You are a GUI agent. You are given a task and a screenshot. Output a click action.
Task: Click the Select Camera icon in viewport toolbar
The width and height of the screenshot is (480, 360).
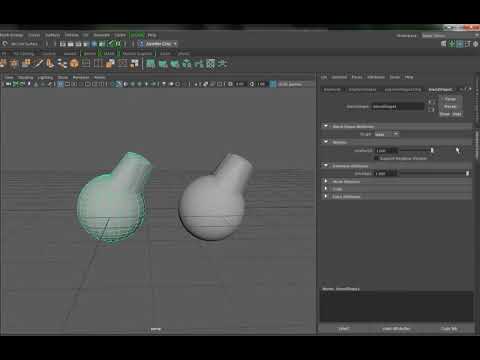(x=8, y=84)
